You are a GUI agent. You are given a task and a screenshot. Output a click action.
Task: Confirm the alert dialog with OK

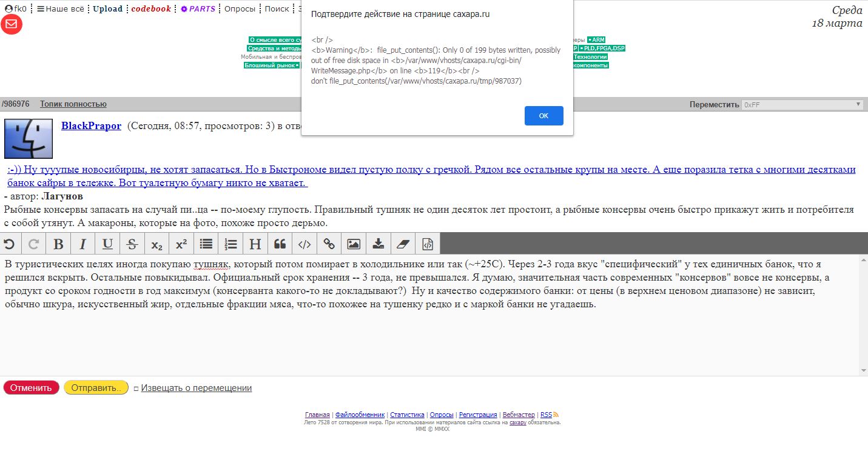[543, 116]
